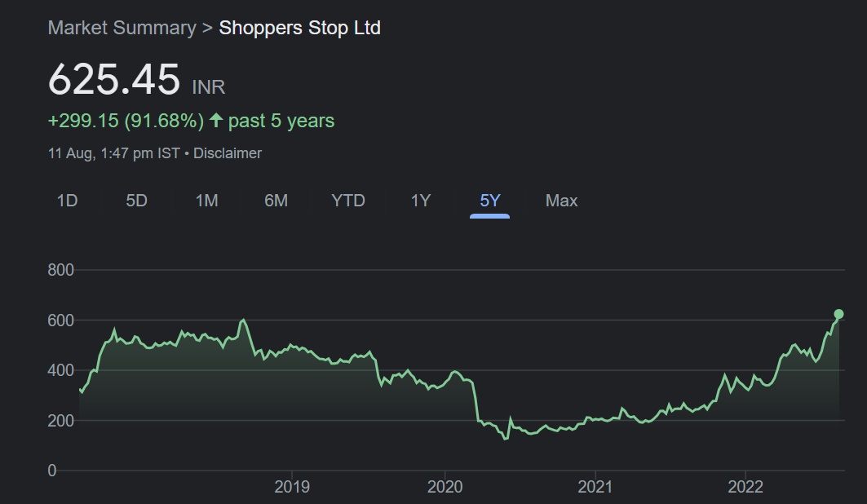Click the +299.15 (91.68%) change text
Image resolution: width=867 pixels, height=504 pixels.
tap(126, 121)
